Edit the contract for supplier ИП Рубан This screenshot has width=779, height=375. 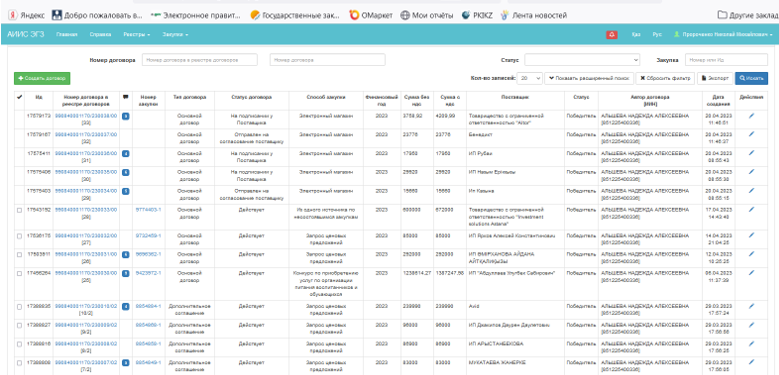tap(751, 152)
